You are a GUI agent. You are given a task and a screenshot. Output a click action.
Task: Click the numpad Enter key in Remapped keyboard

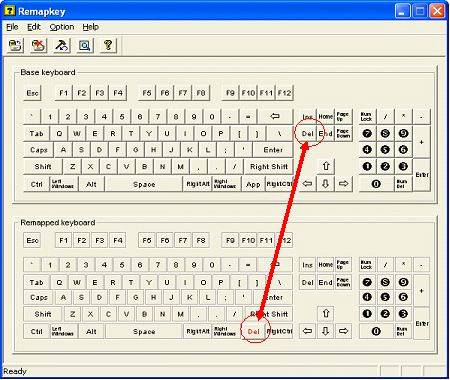click(x=421, y=323)
